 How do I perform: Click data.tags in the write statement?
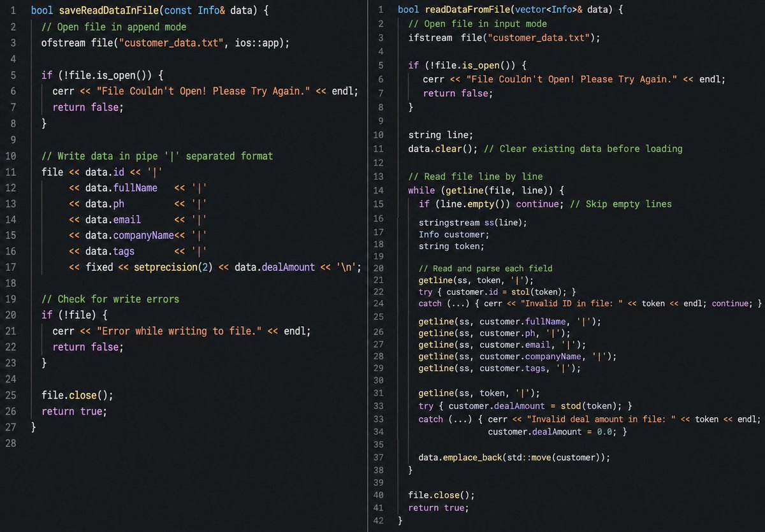tap(110, 251)
